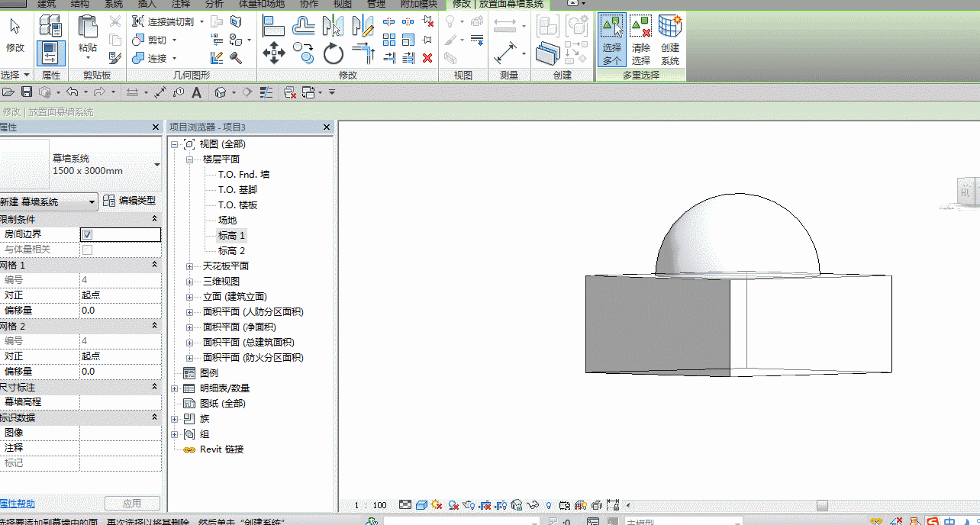Click the 网格 1 偏移量 value field

(120, 311)
